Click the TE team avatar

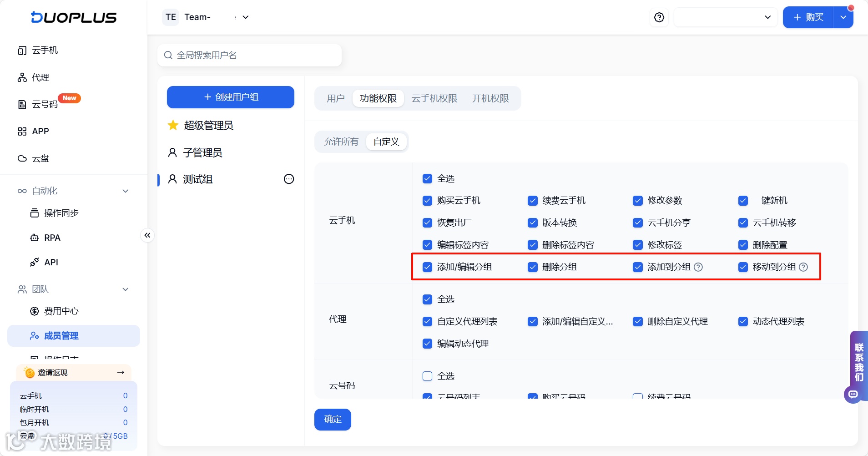(x=171, y=17)
